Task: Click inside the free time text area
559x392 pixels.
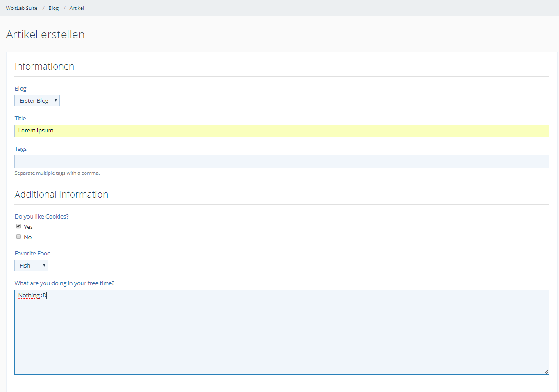Action: (282, 333)
